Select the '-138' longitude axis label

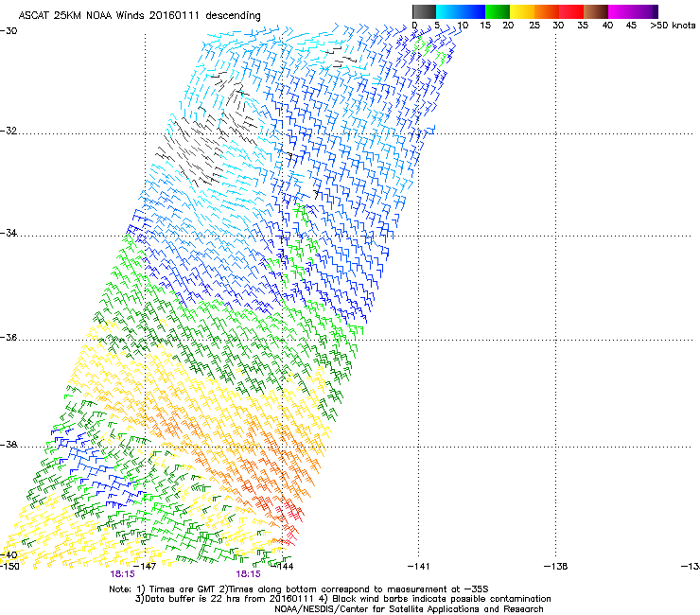tap(556, 567)
